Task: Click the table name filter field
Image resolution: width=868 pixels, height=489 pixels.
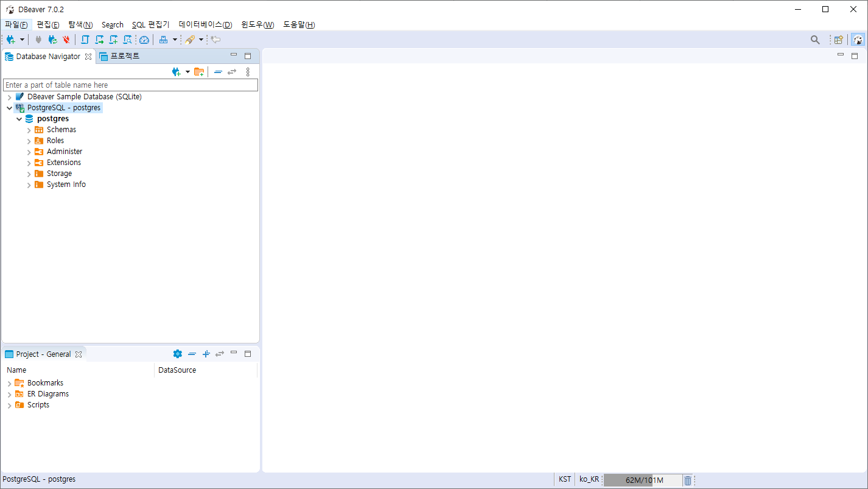Action: point(130,85)
